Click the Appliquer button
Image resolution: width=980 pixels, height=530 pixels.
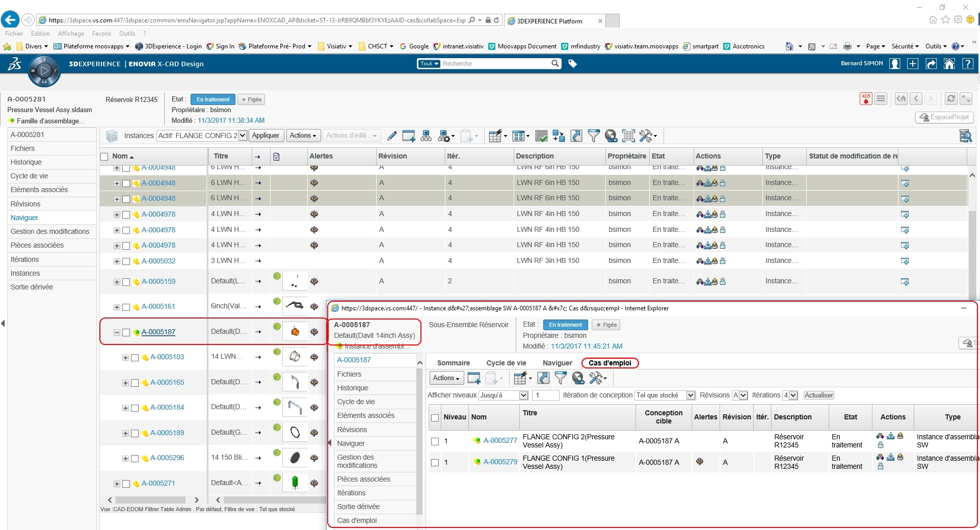(x=266, y=136)
